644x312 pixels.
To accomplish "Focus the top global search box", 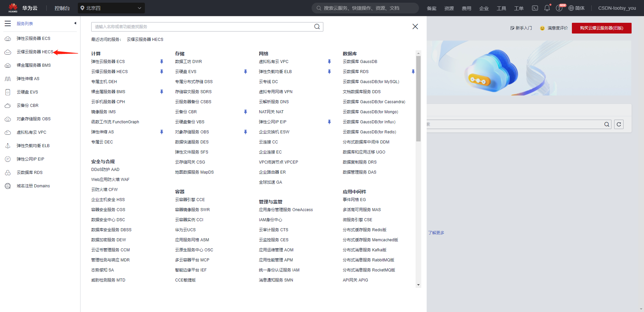I will (365, 8).
